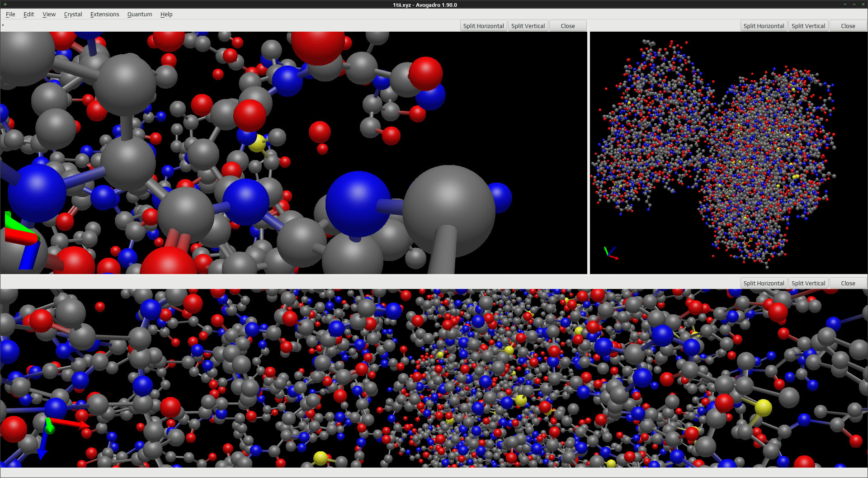Open the window menu icon in title bar
The width and height of the screenshot is (868, 478).
tap(5, 5)
